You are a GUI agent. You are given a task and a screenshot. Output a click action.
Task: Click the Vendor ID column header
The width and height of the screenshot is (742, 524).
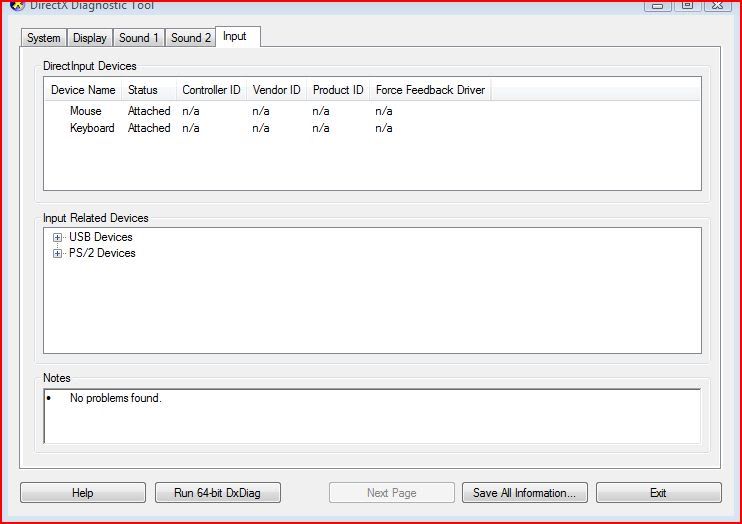click(276, 90)
